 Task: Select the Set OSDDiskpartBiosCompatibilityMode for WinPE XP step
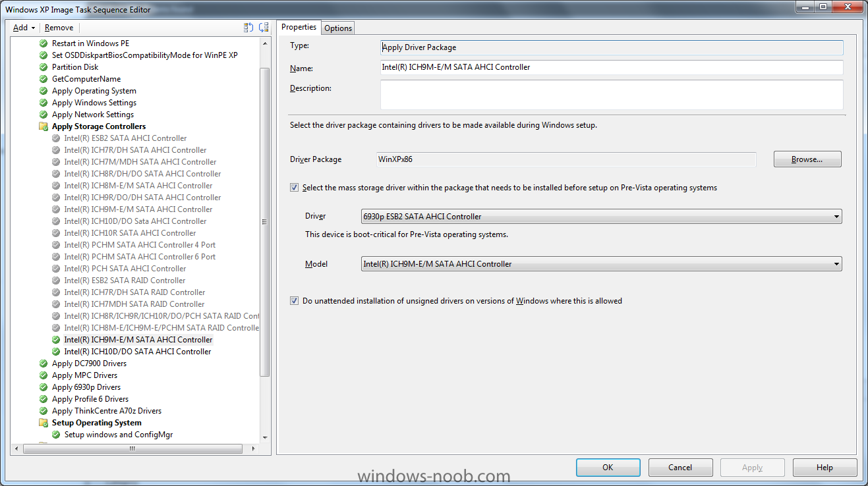(145, 55)
